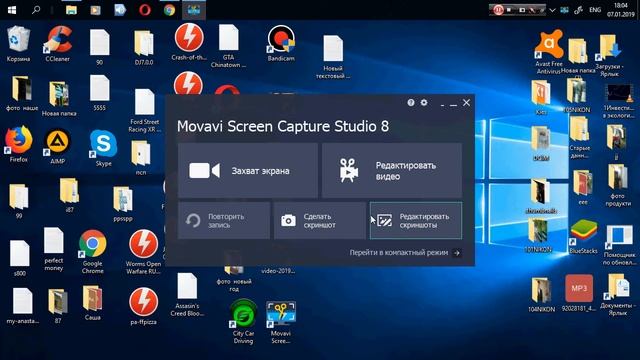Select the BlueStacks desktop shortcut
The width and height of the screenshot is (640, 360).
[x=583, y=237]
